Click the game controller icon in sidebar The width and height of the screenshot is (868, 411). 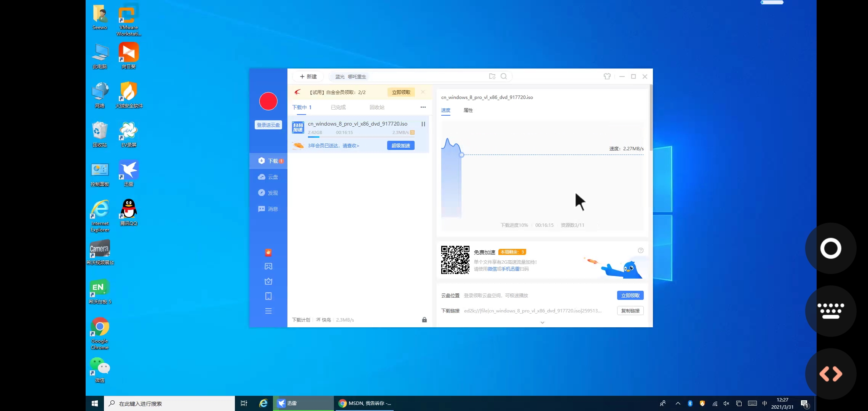click(x=268, y=266)
